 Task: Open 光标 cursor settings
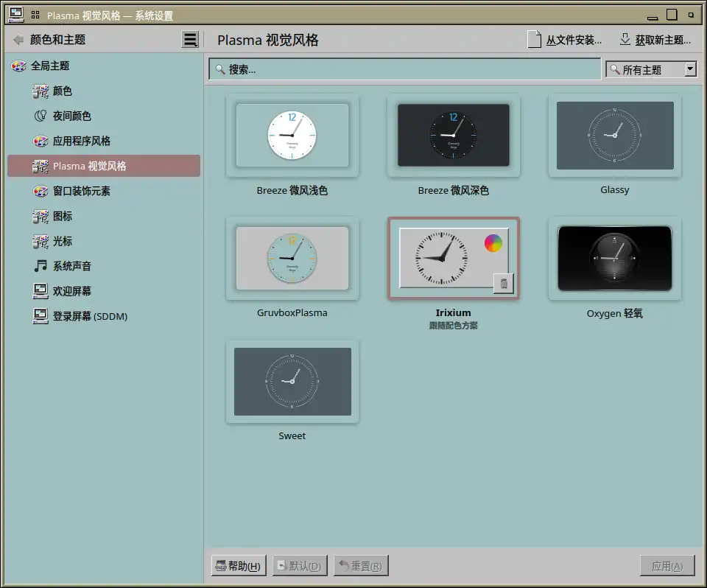pos(62,241)
